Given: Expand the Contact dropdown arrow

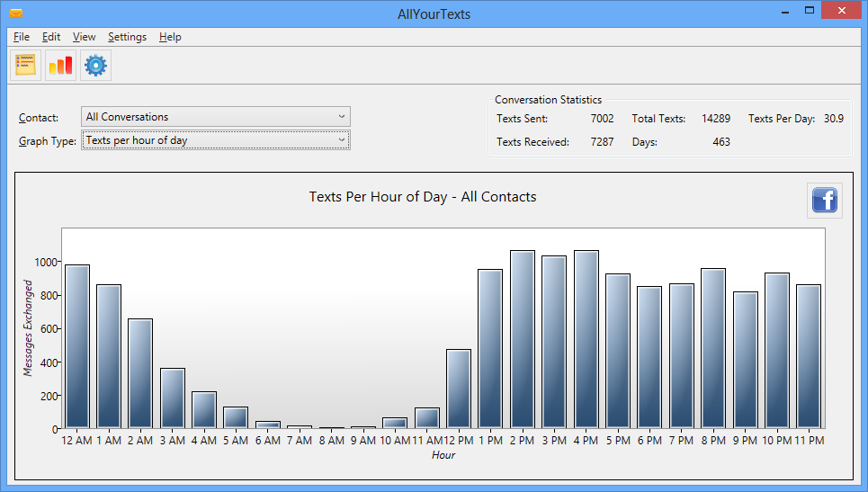Looking at the screenshot, I should click(342, 117).
